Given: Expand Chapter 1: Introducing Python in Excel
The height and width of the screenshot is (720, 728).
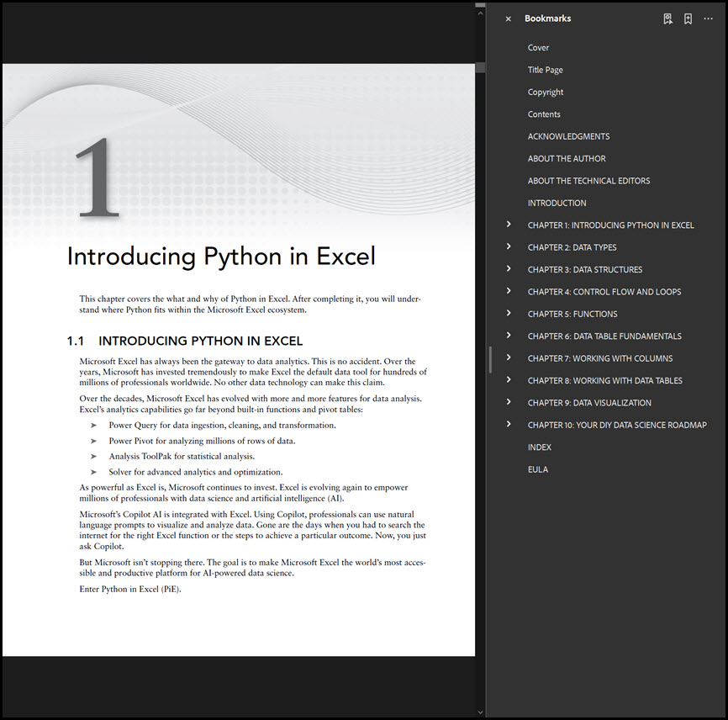Looking at the screenshot, I should click(x=509, y=225).
